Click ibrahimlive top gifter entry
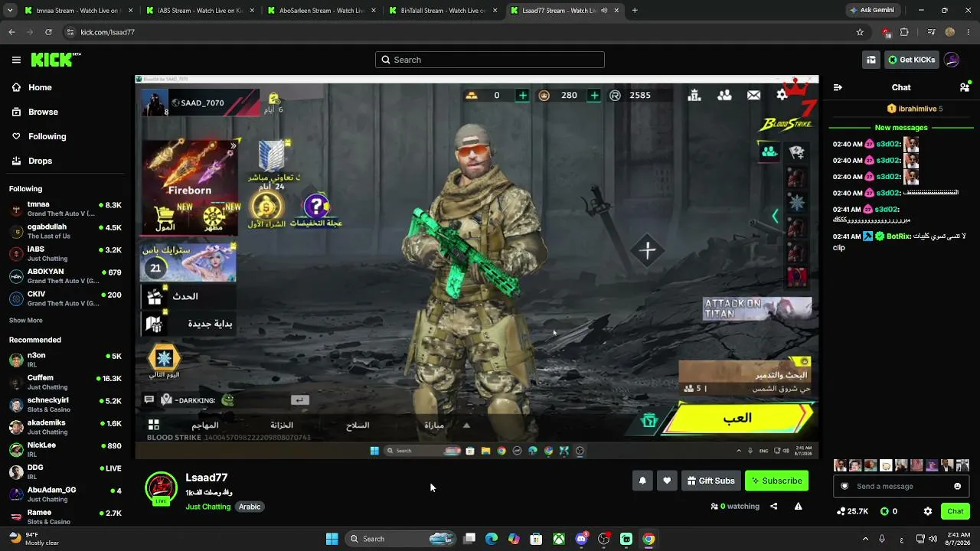Viewport: 980px width, 551px height. coord(915,109)
